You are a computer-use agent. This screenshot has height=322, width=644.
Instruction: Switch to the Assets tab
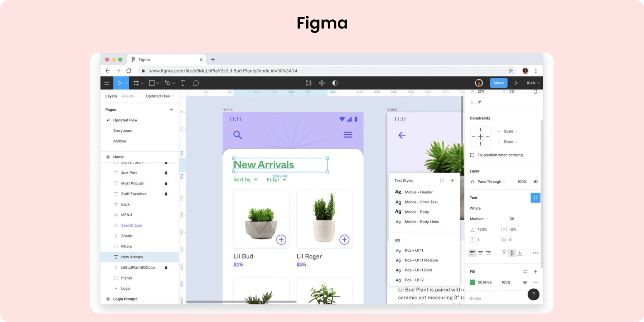click(x=128, y=96)
